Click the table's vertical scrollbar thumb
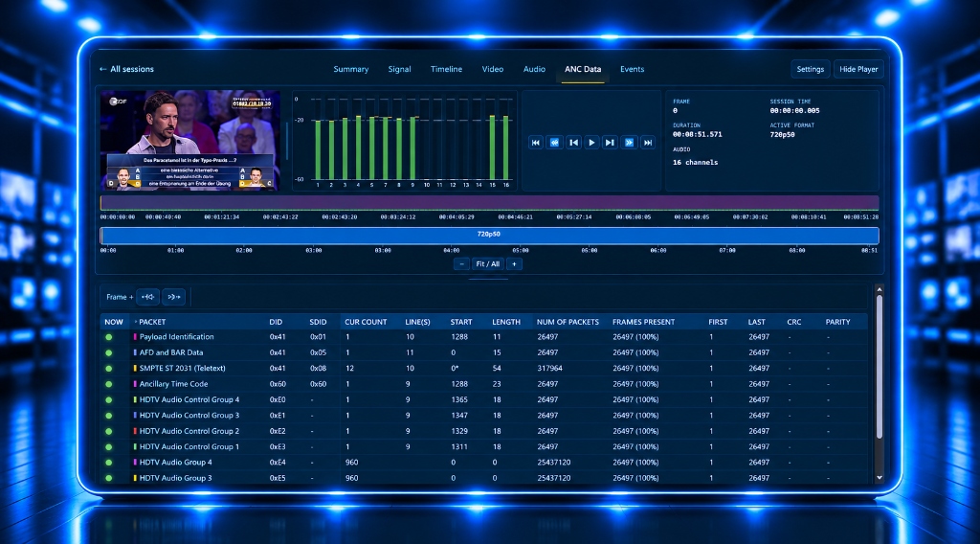Screen dimensions: 980x544 tap(879, 367)
